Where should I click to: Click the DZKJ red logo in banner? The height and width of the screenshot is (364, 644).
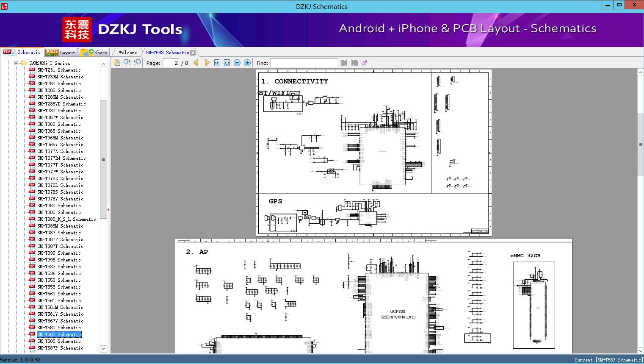tap(77, 30)
